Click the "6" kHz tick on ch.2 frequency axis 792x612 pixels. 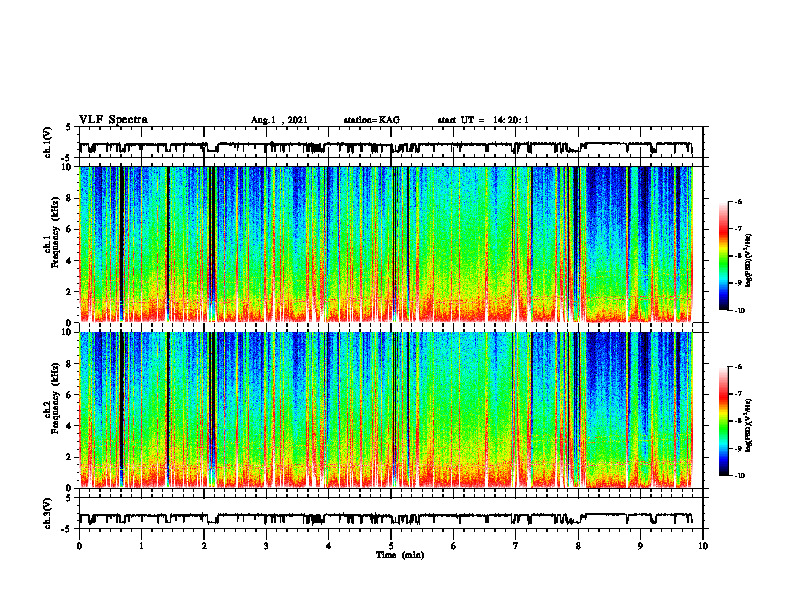pos(70,395)
